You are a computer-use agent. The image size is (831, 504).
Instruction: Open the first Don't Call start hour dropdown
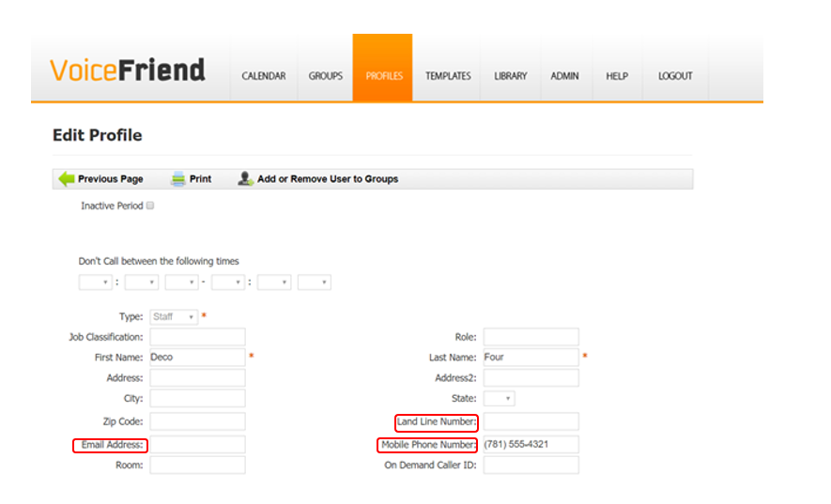(96, 282)
